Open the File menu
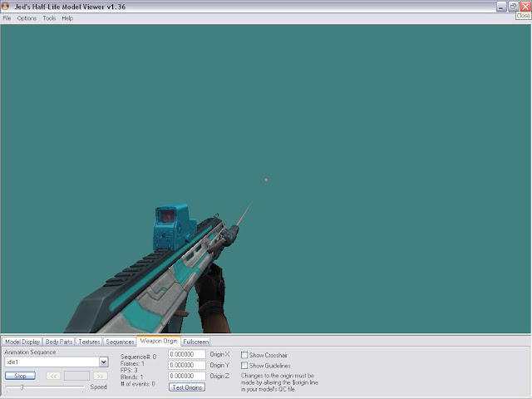The height and width of the screenshot is (399, 532). point(7,18)
